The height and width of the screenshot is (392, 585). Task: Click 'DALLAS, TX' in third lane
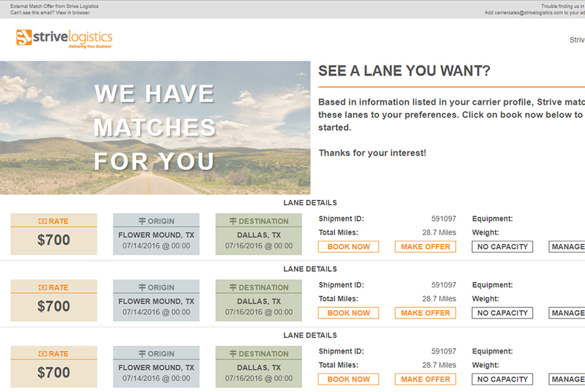259,367
